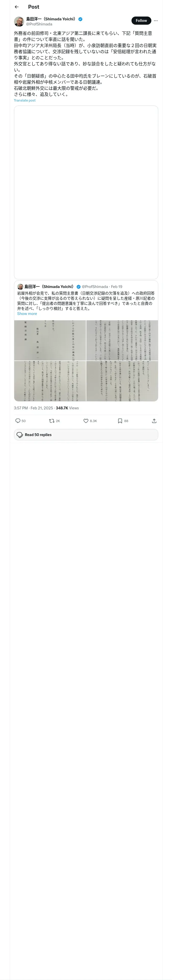Click the share upload icon
The image size is (172, 980).
coord(154,421)
